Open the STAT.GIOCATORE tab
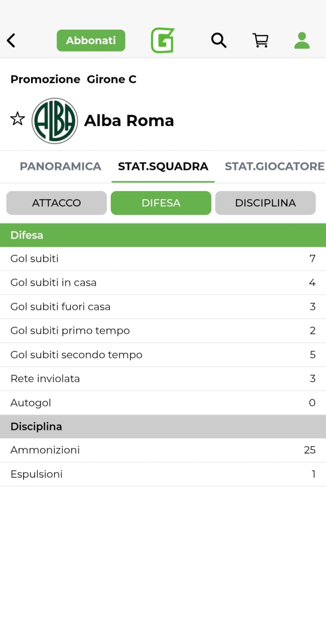The image size is (326, 644). point(274,166)
